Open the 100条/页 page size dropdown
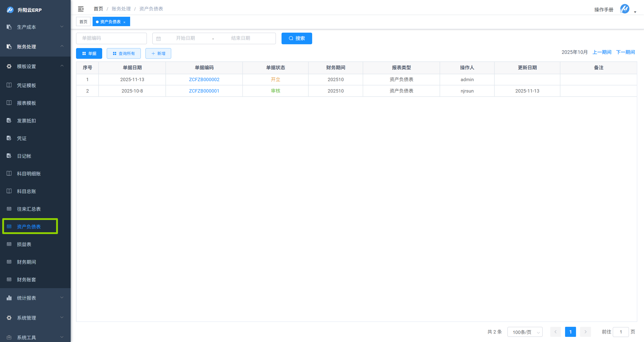The image size is (644, 342). (525, 332)
